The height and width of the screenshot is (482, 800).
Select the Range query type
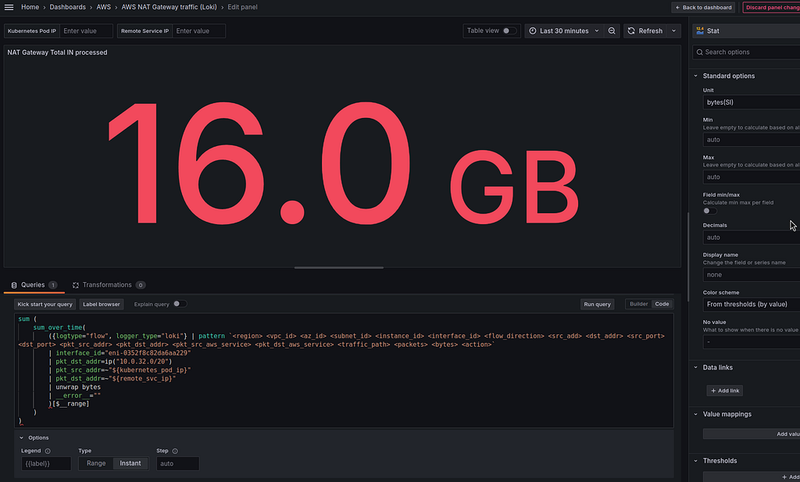(96, 463)
